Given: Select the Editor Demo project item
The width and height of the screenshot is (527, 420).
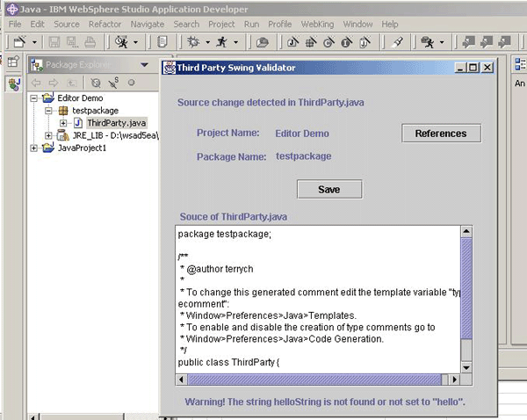Looking at the screenshot, I should point(80,98).
